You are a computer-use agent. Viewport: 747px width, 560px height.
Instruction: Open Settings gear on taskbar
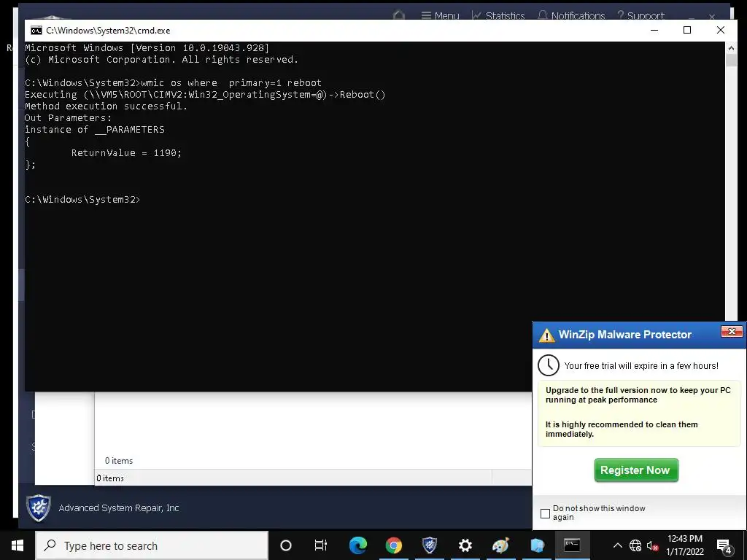coord(465,545)
